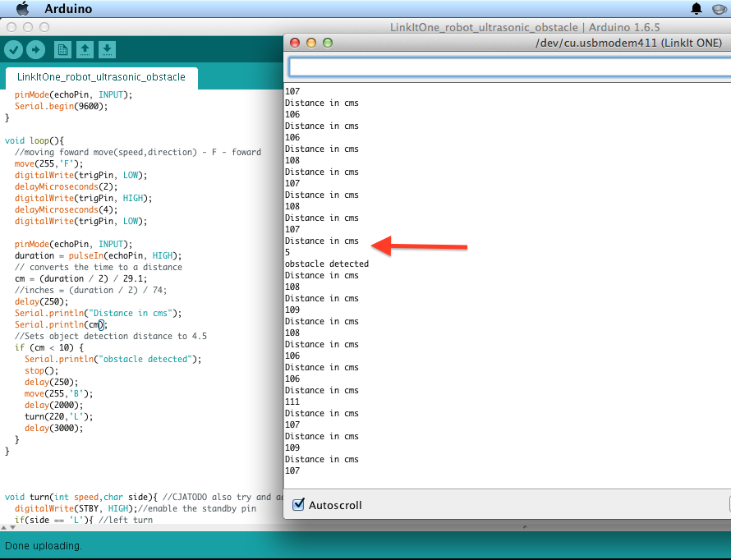Click the 'cm = (duration / 2) / 29.1;' line
Screen dimensions: 731x560
pyautogui.click(x=80, y=278)
